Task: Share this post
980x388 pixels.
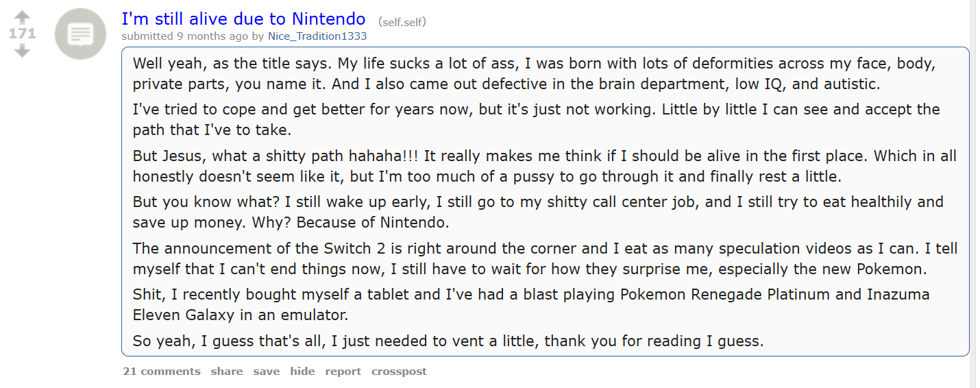Action: click(227, 372)
